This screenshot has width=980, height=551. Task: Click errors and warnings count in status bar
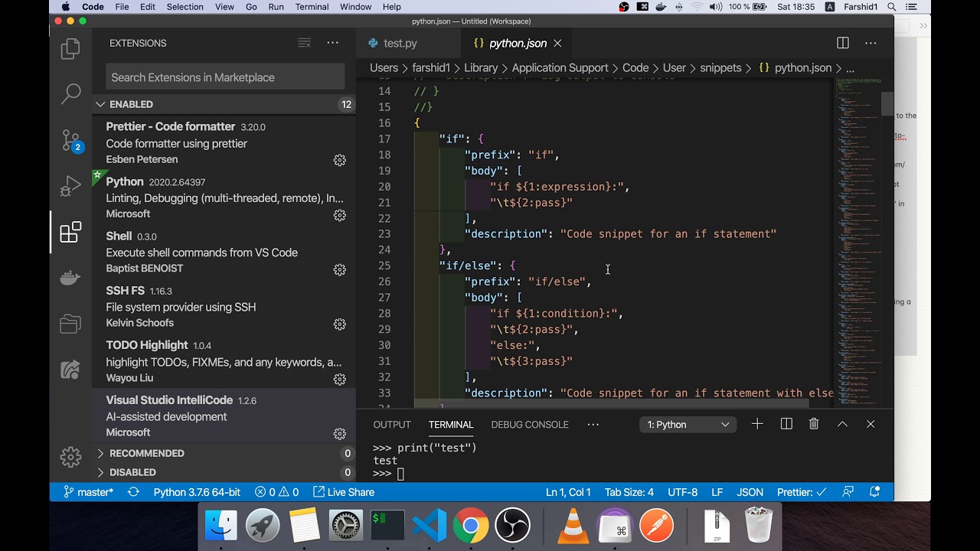(x=276, y=492)
